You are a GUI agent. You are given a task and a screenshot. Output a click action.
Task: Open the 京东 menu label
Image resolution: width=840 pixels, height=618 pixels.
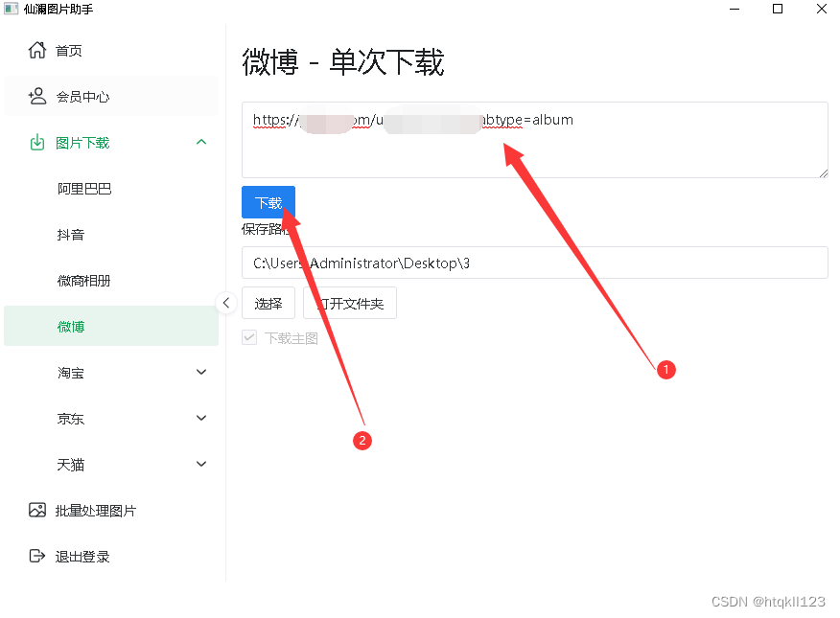click(x=71, y=419)
